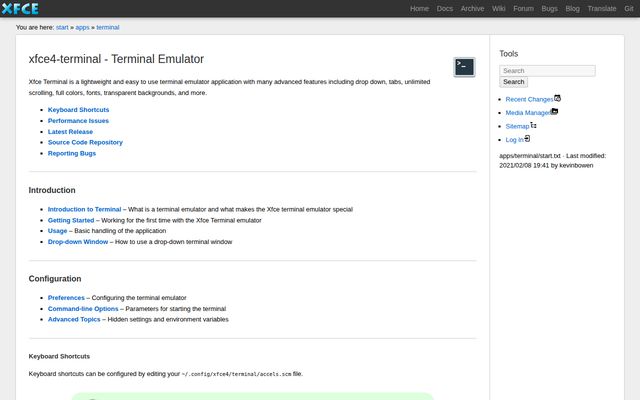Open the Advanced Topics link
This screenshot has height=400, width=640.
coord(74,320)
